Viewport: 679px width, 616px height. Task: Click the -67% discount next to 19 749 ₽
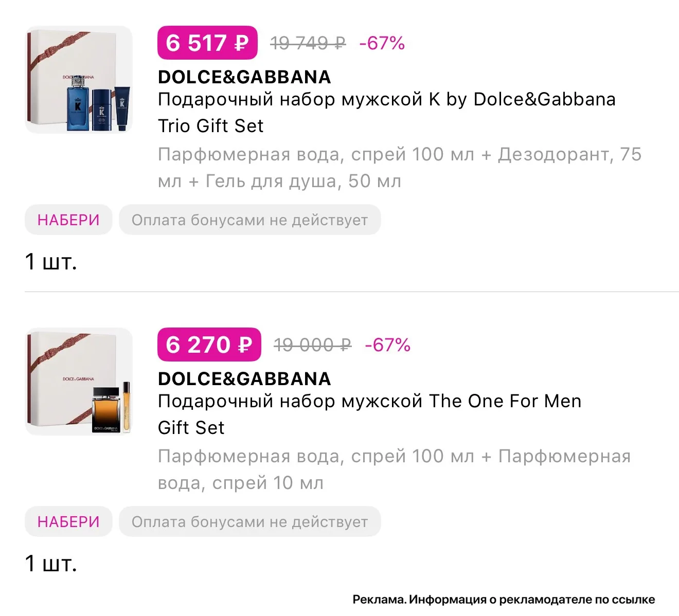click(382, 43)
